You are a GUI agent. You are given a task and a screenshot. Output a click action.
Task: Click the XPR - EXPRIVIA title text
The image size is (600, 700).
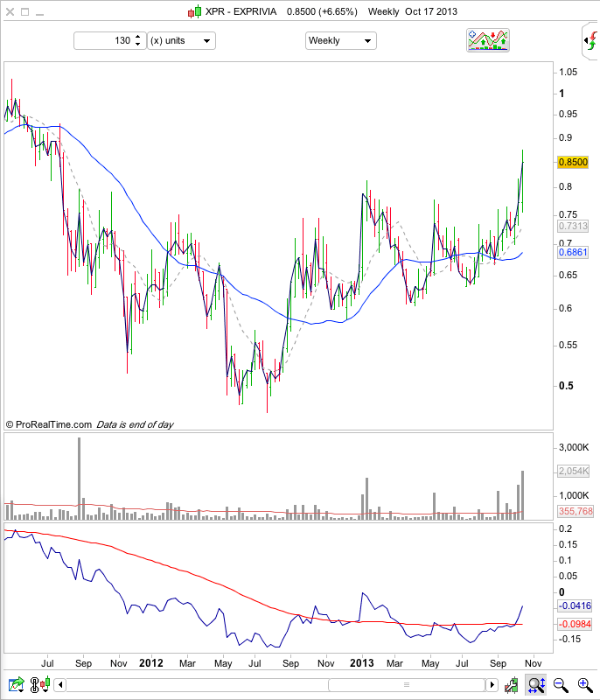point(241,12)
